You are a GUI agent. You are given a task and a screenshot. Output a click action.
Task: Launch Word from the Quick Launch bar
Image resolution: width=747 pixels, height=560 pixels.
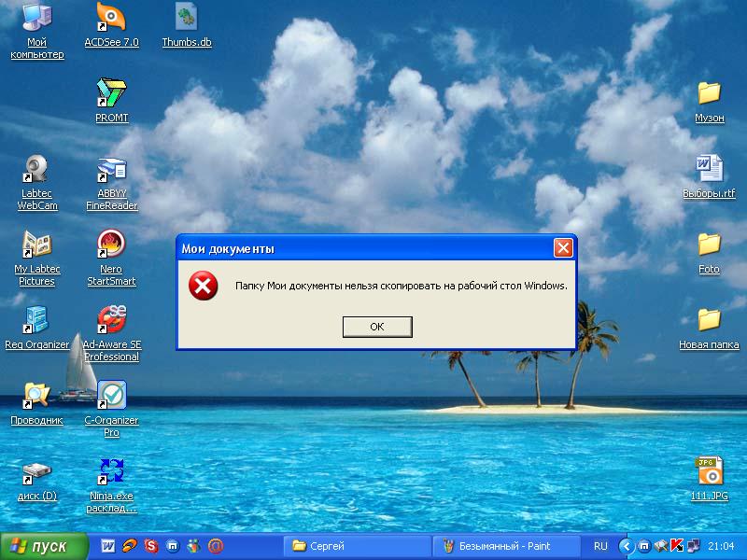click(108, 546)
